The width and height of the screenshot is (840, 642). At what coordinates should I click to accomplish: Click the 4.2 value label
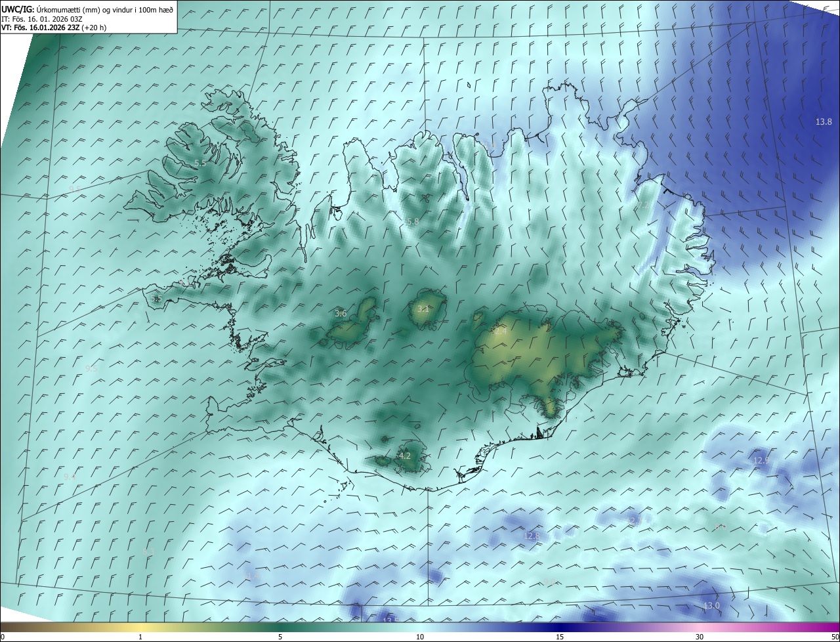tap(405, 455)
